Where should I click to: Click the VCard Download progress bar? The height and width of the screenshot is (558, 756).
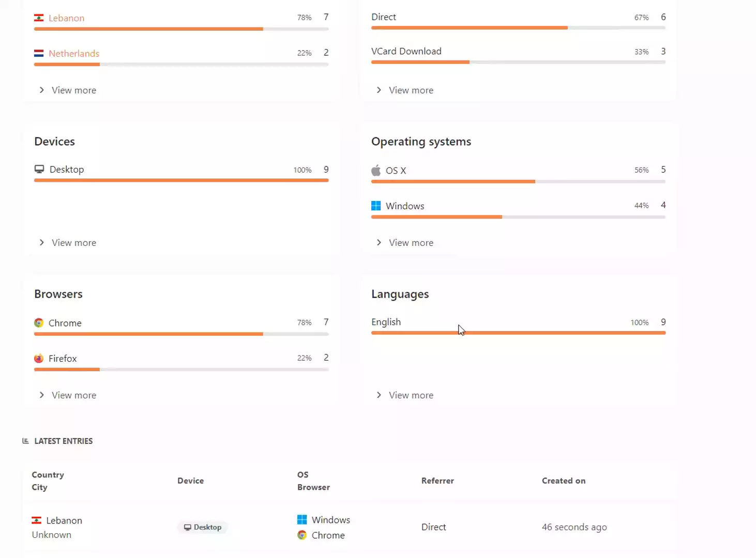tap(518, 62)
